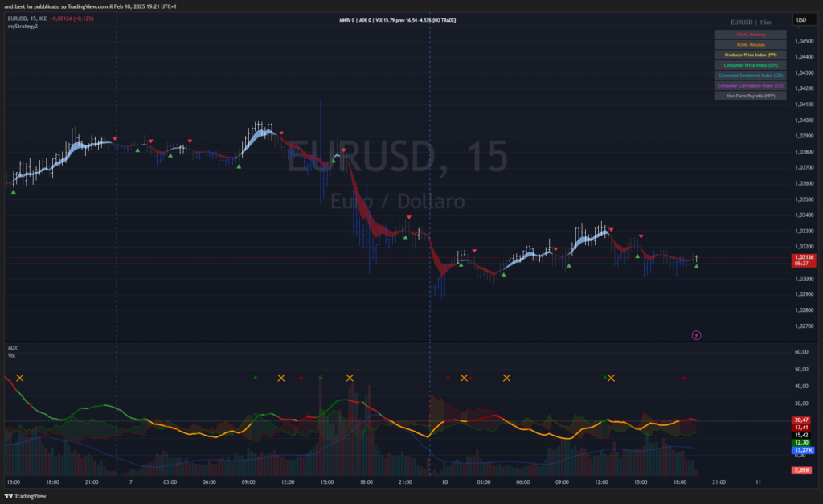
Task: Click the pink lightning bolt event icon
Action: pos(696,334)
